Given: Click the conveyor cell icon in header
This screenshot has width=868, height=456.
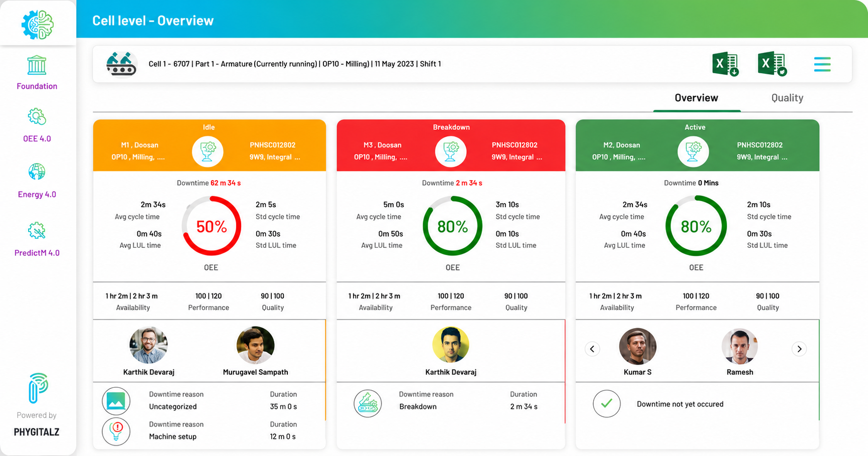Looking at the screenshot, I should (121, 64).
